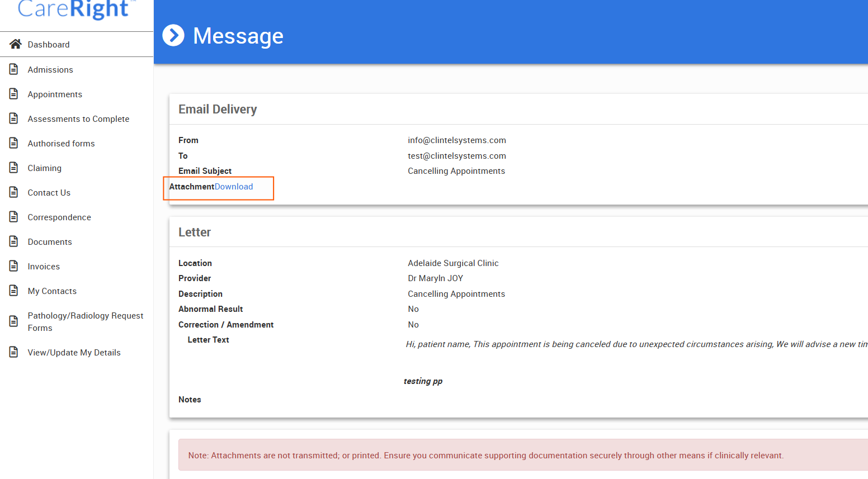Image resolution: width=868 pixels, height=479 pixels.
Task: Click the Message page title
Action: [238, 36]
